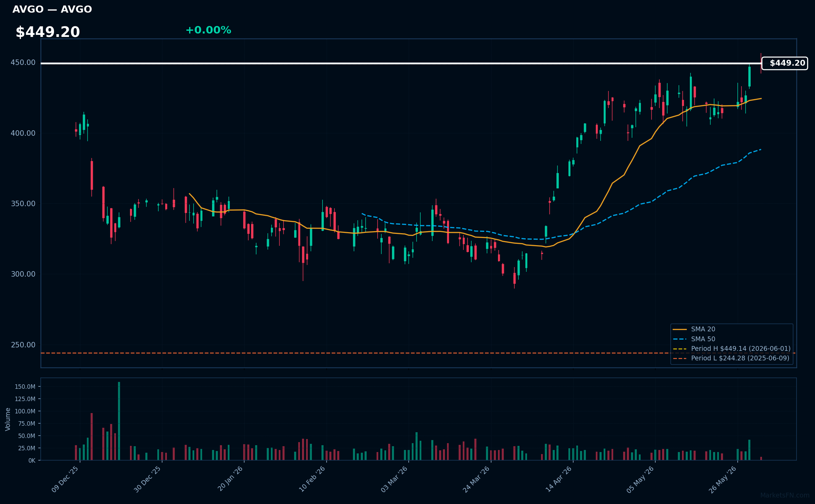Select the 24 Mar '26 date label
Image resolution: width=815 pixels, height=504 pixels.
[476, 479]
